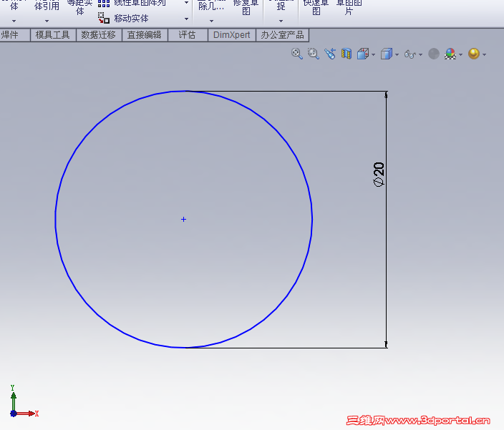This screenshot has width=504, height=430.
Task: Open the View Settings dropdown arrow
Action: tap(485, 54)
